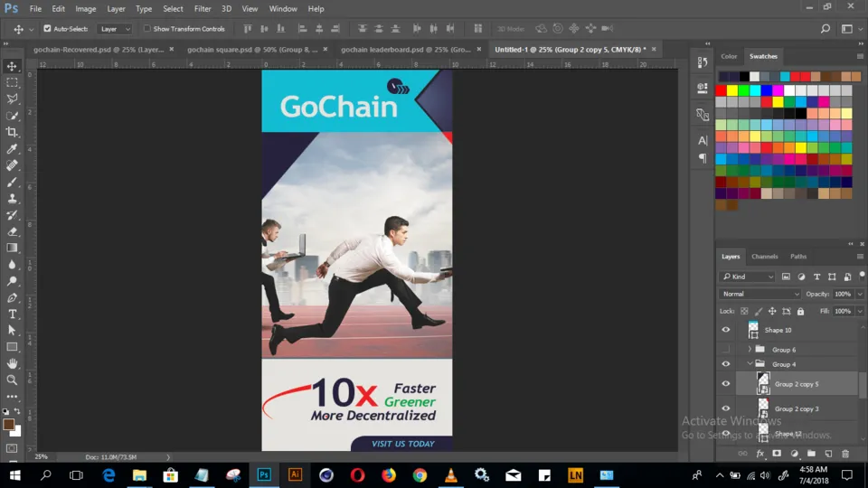Screen dimensions: 868x488
Task: Open the Fill value dropdown arrow
Action: (860, 312)
